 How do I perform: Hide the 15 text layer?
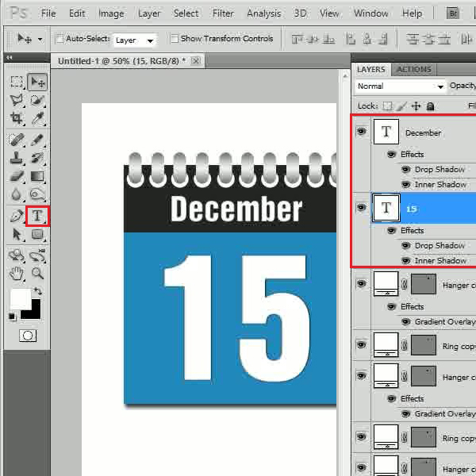(x=361, y=208)
